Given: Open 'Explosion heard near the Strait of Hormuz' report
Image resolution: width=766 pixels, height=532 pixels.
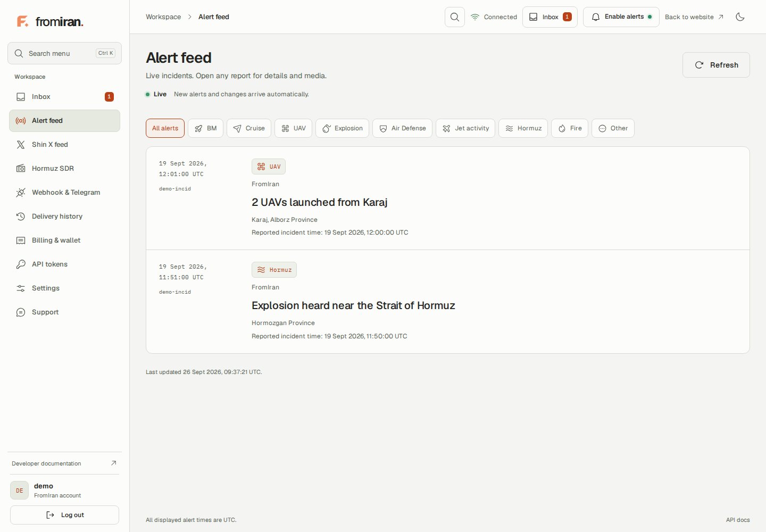Looking at the screenshot, I should (353, 305).
